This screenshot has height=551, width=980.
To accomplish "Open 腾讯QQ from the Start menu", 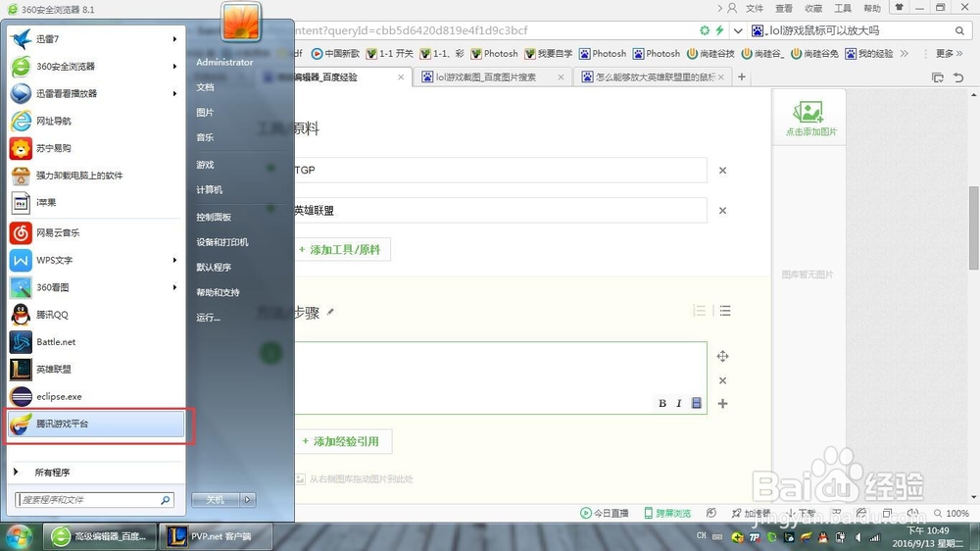I will 95,315.
